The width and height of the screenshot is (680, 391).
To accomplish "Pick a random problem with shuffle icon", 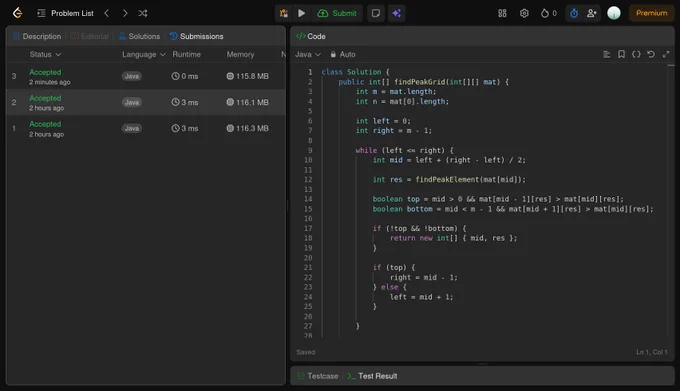I will click(143, 13).
